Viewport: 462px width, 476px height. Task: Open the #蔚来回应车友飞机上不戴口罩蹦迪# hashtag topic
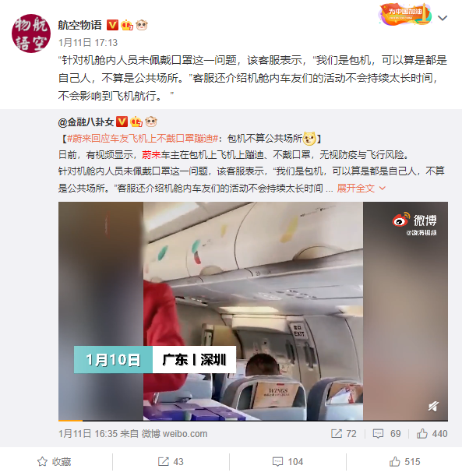tap(143, 139)
